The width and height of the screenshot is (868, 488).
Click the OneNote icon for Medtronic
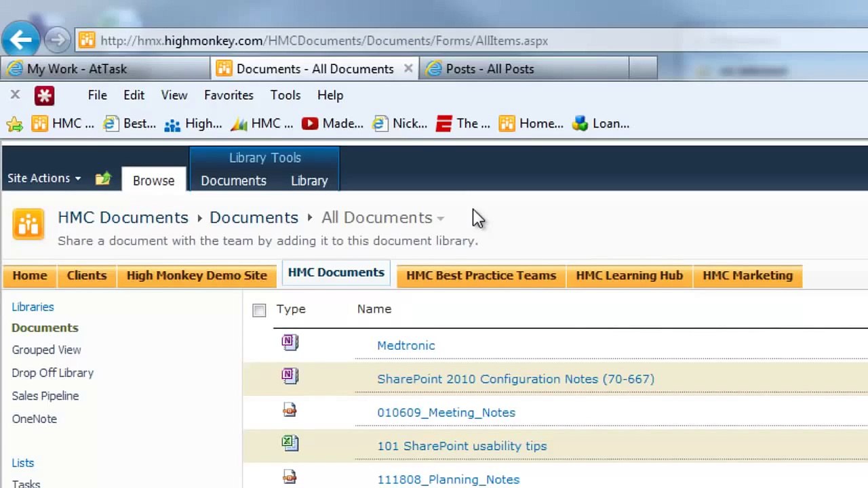coord(290,342)
